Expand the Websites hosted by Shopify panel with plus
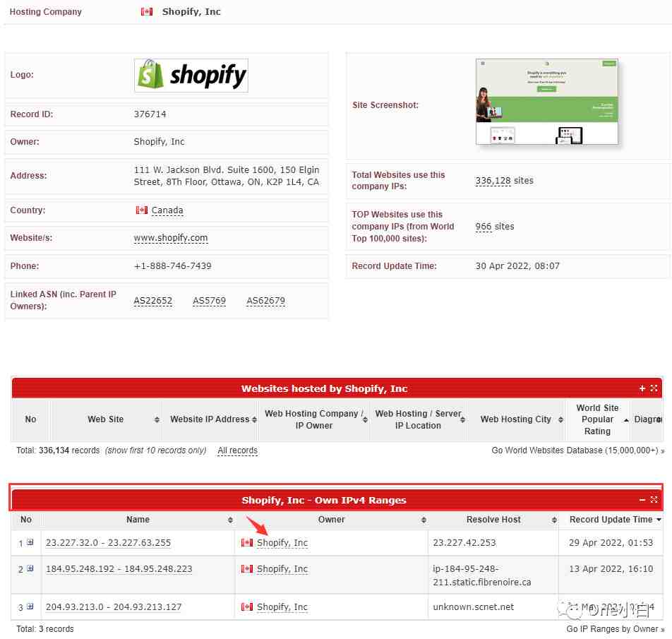Viewport: 672px width, 639px height. [642, 388]
